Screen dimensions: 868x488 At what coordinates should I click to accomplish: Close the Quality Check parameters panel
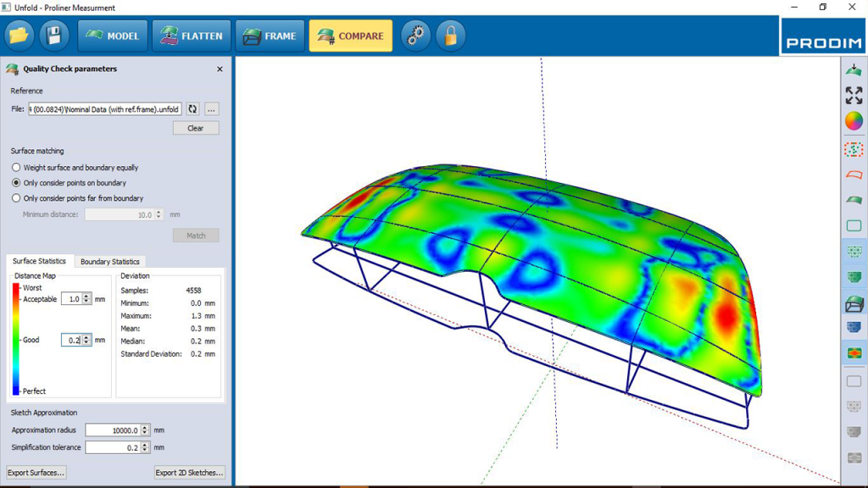(220, 69)
